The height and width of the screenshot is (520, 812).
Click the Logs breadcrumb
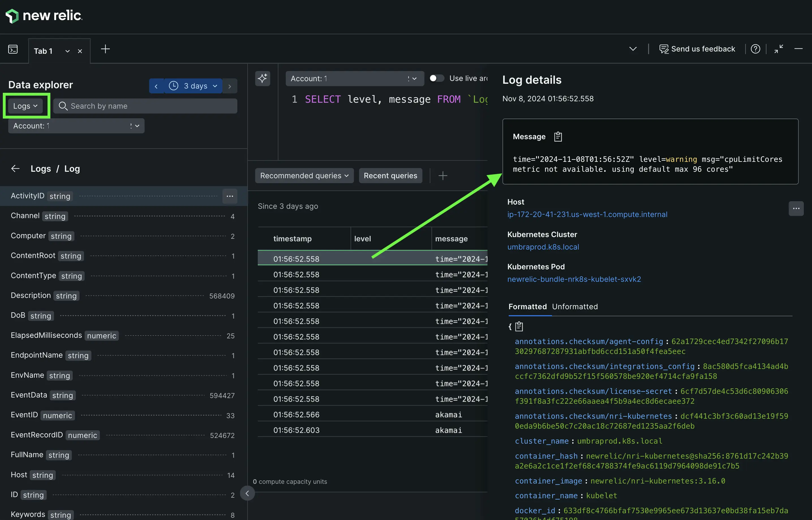[x=41, y=169]
